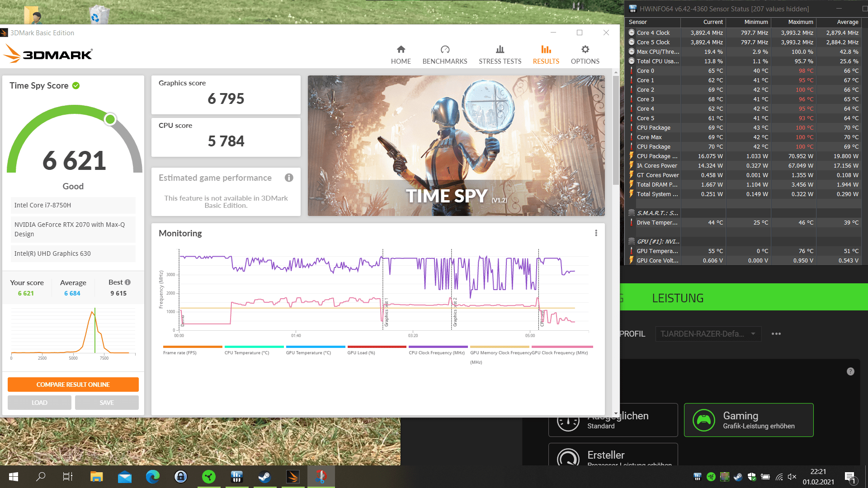The image size is (868, 488).
Task: Select the Gaming performance mode
Action: [x=749, y=420]
